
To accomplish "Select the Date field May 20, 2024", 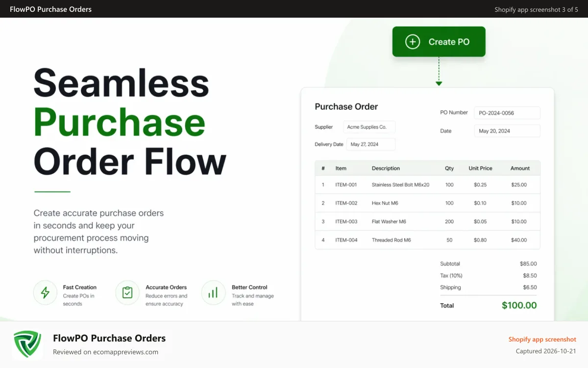I will pyautogui.click(x=507, y=131).
